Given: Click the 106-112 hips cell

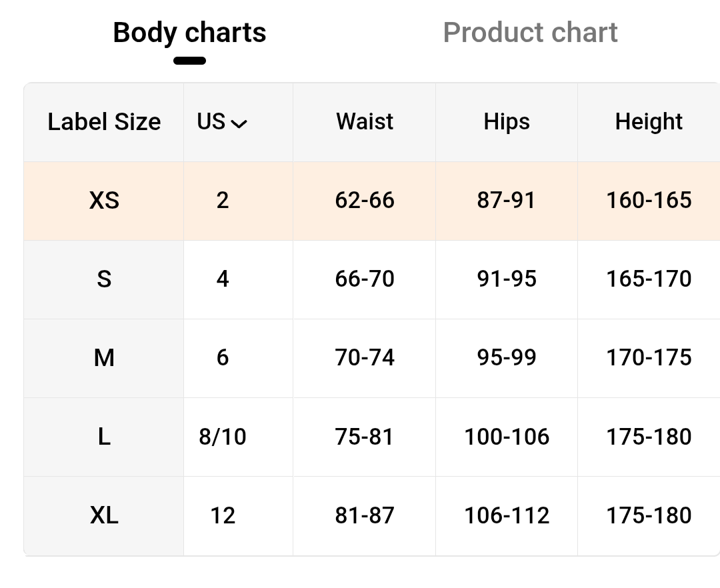Looking at the screenshot, I should pos(507,515).
